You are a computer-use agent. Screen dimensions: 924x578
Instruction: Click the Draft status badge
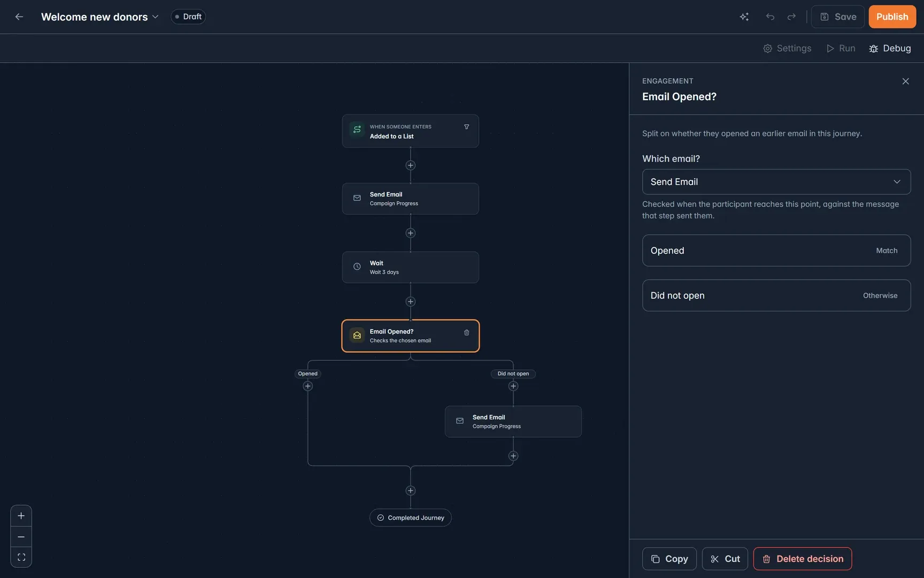pyautogui.click(x=188, y=17)
